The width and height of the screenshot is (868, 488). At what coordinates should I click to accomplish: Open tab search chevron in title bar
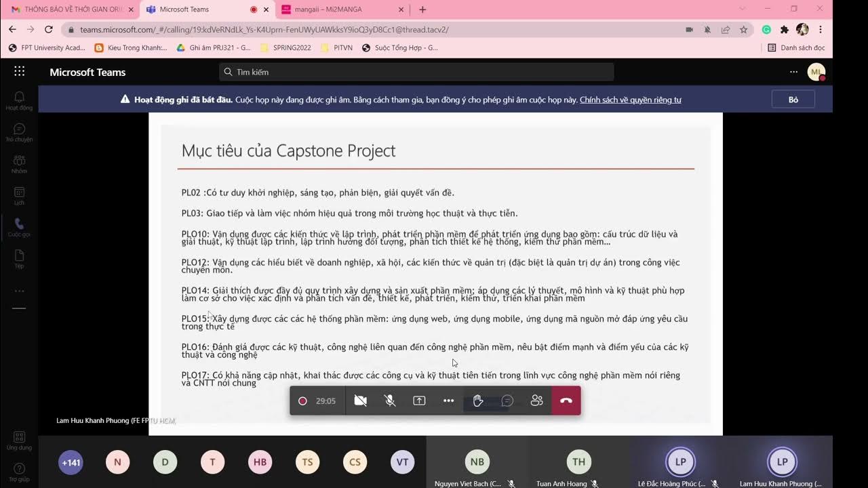pos(742,9)
